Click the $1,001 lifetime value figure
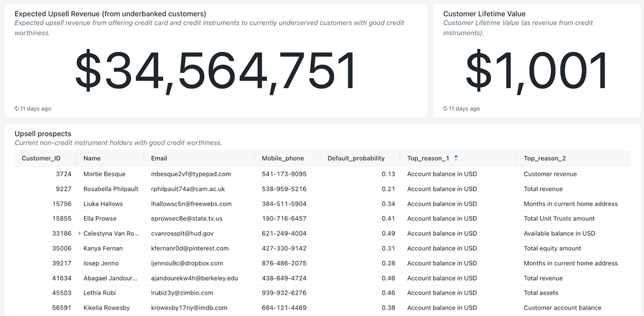The image size is (644, 316). pos(536,70)
